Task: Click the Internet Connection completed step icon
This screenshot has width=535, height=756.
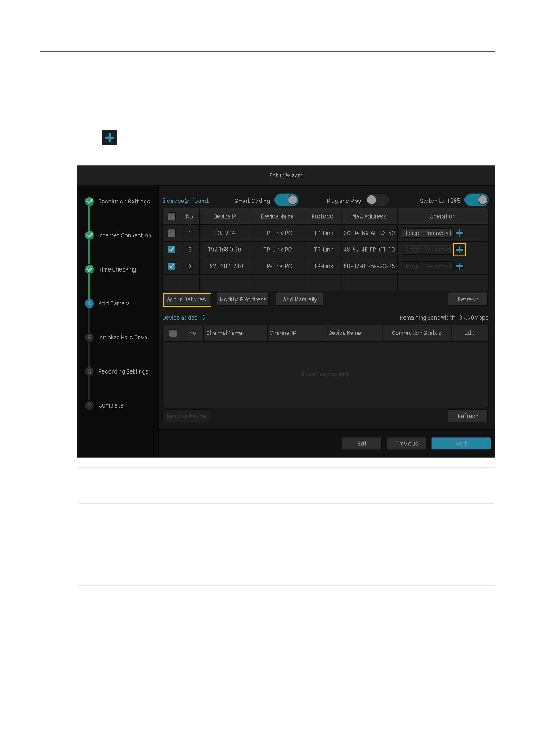Action: point(89,235)
